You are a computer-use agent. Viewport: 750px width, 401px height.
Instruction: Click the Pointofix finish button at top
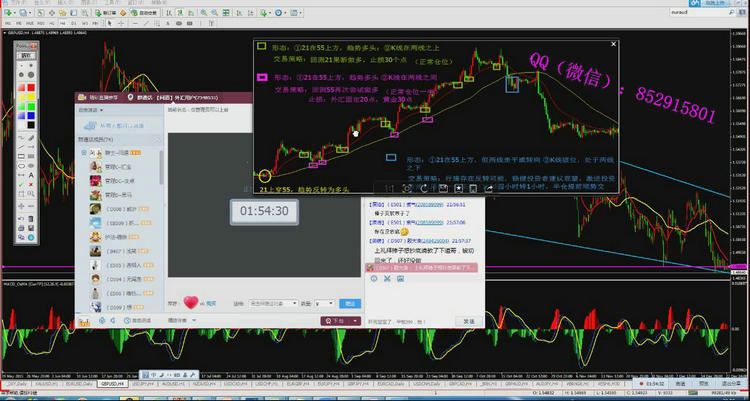[x=28, y=56]
